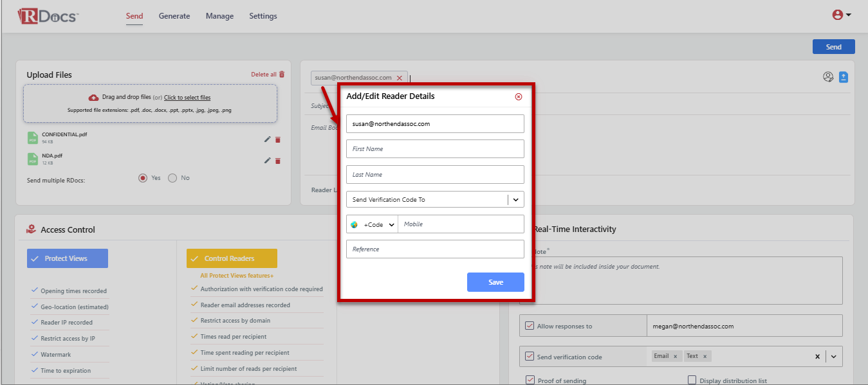Remove susan@northendassoc.com recipient chip

tap(399, 78)
